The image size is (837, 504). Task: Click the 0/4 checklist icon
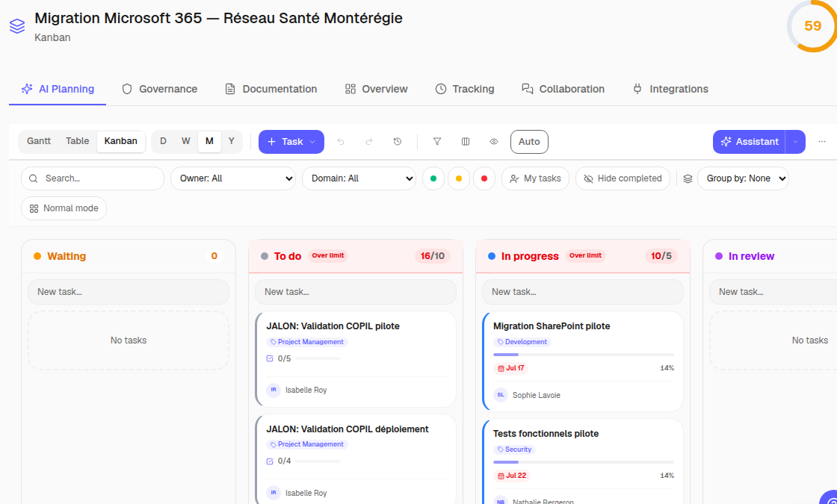[x=270, y=461]
